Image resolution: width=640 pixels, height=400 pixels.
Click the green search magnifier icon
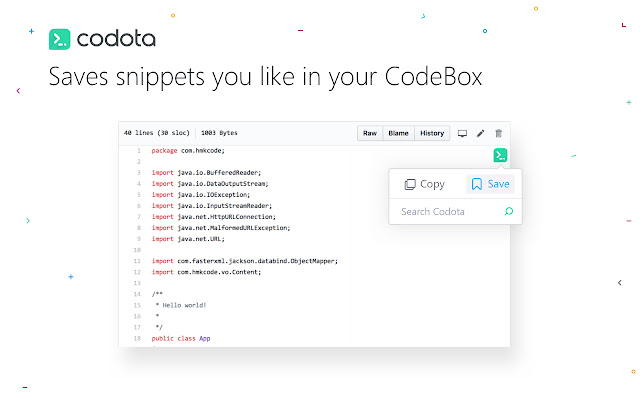tap(509, 211)
